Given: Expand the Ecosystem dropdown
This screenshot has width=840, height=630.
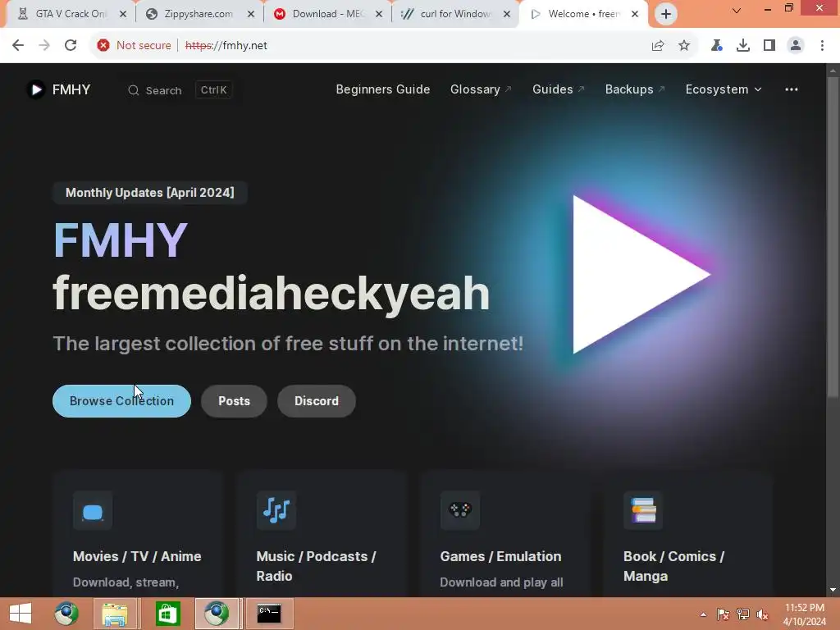Looking at the screenshot, I should pyautogui.click(x=724, y=89).
